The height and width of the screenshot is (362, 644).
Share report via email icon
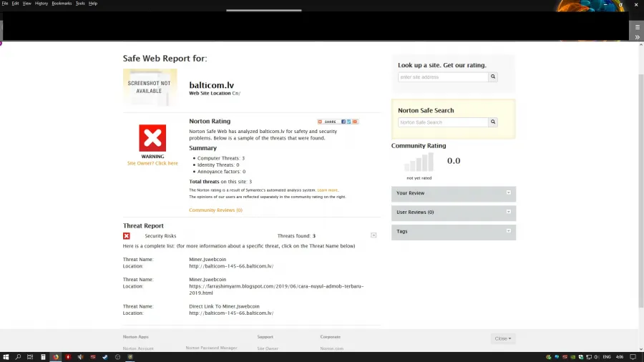(x=355, y=122)
